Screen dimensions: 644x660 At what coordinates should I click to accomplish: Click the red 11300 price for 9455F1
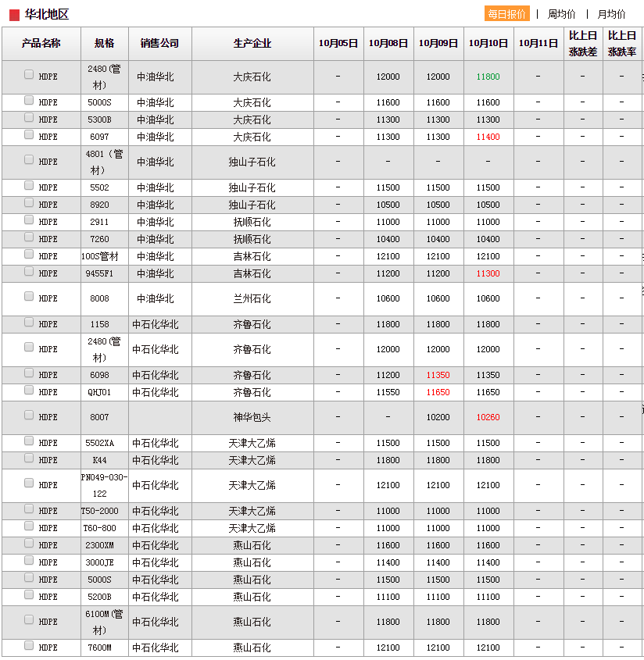(488, 274)
